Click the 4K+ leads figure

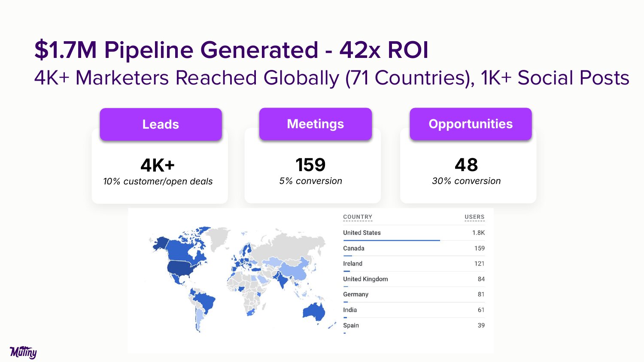pos(158,165)
